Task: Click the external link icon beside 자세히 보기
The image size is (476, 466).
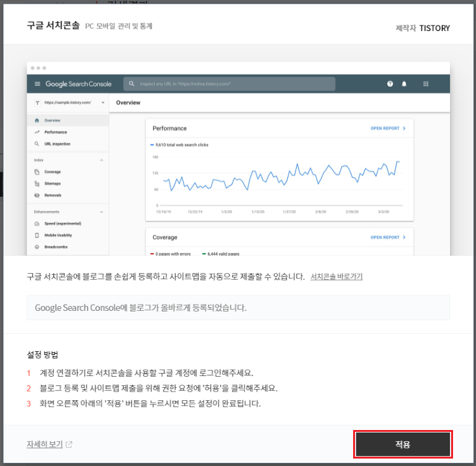Action: click(70, 444)
